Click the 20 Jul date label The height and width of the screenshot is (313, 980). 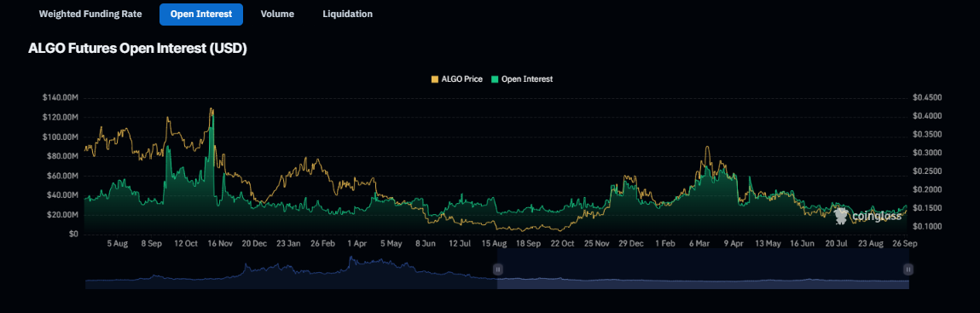click(836, 244)
